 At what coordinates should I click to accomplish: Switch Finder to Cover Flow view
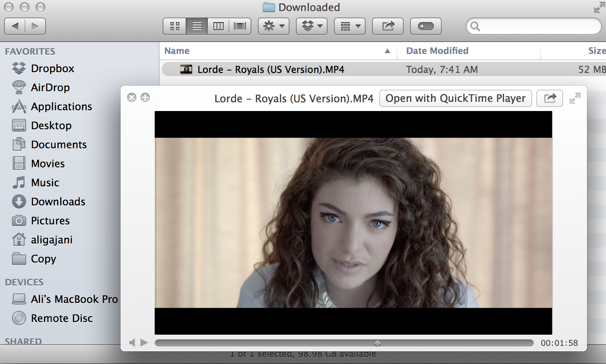[x=240, y=26]
